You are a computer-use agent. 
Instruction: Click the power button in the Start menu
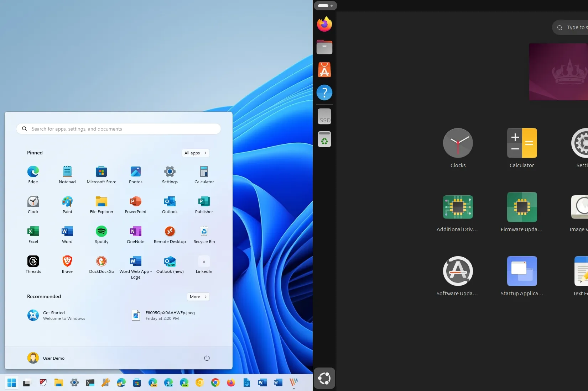point(207,358)
